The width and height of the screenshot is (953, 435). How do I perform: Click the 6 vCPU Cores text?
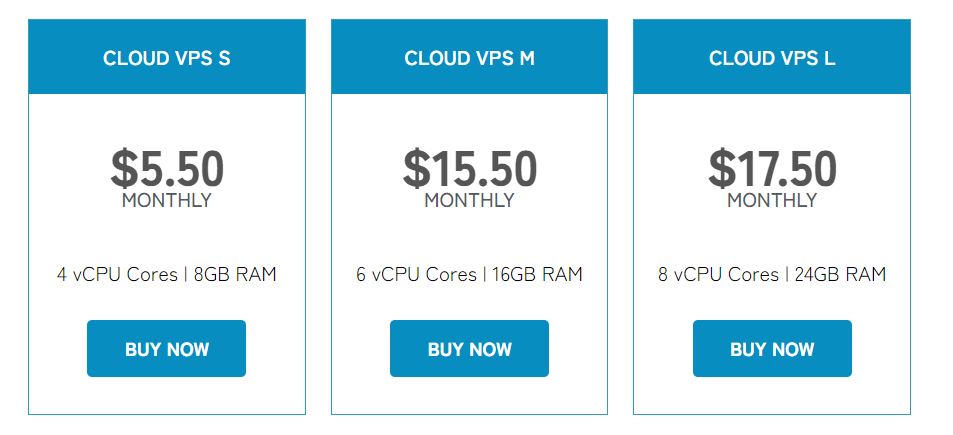pos(416,274)
